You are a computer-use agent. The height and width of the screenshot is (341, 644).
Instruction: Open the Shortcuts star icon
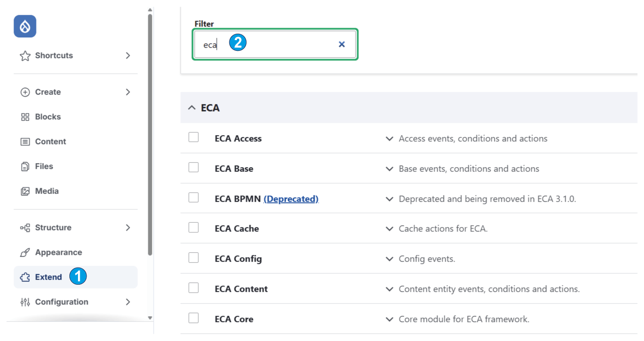25,56
